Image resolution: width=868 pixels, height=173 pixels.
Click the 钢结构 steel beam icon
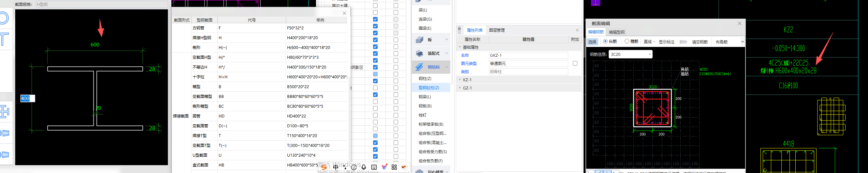pos(420,67)
